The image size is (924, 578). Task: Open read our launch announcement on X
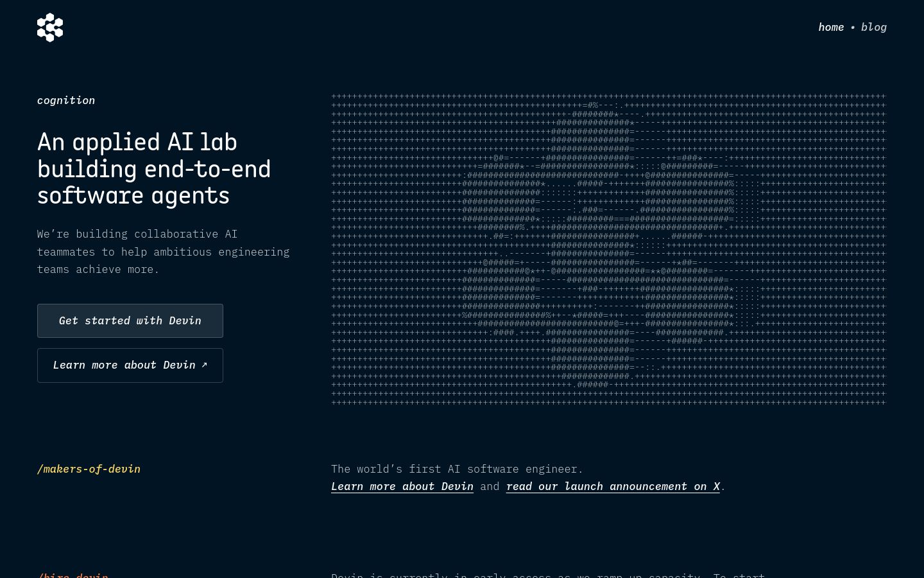click(613, 487)
